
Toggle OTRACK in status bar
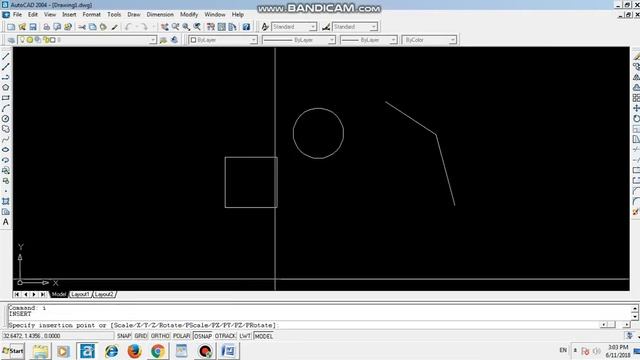click(x=225, y=336)
